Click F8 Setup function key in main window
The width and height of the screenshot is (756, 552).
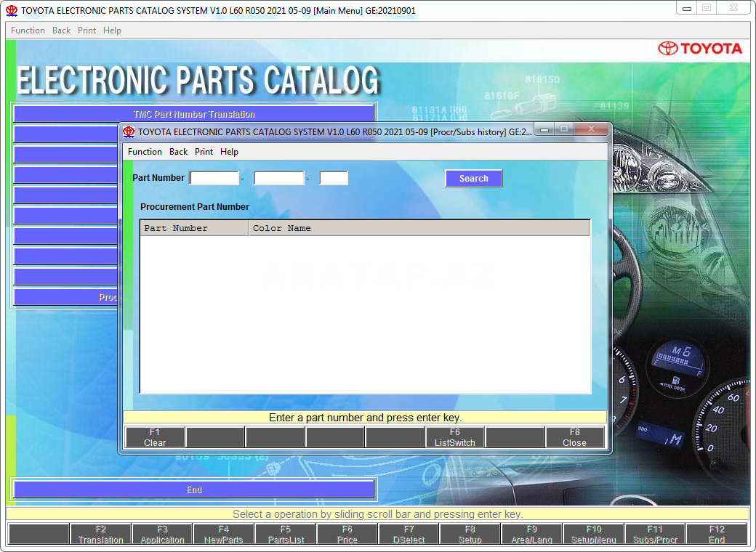tap(470, 534)
